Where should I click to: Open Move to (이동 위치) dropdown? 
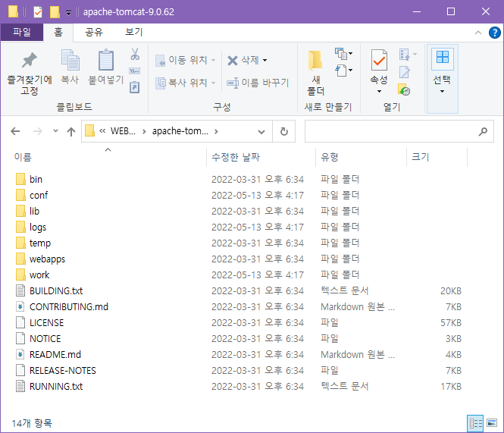186,60
